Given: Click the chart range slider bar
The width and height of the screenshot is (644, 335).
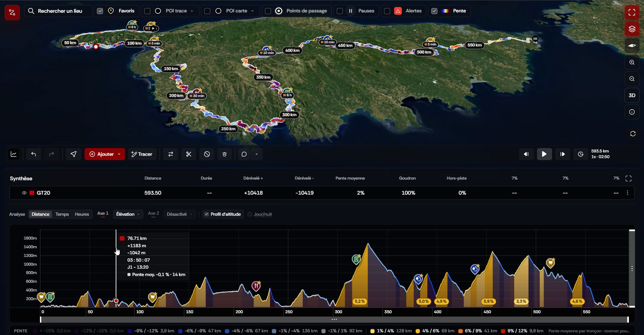Looking at the screenshot, I should tap(334, 320).
